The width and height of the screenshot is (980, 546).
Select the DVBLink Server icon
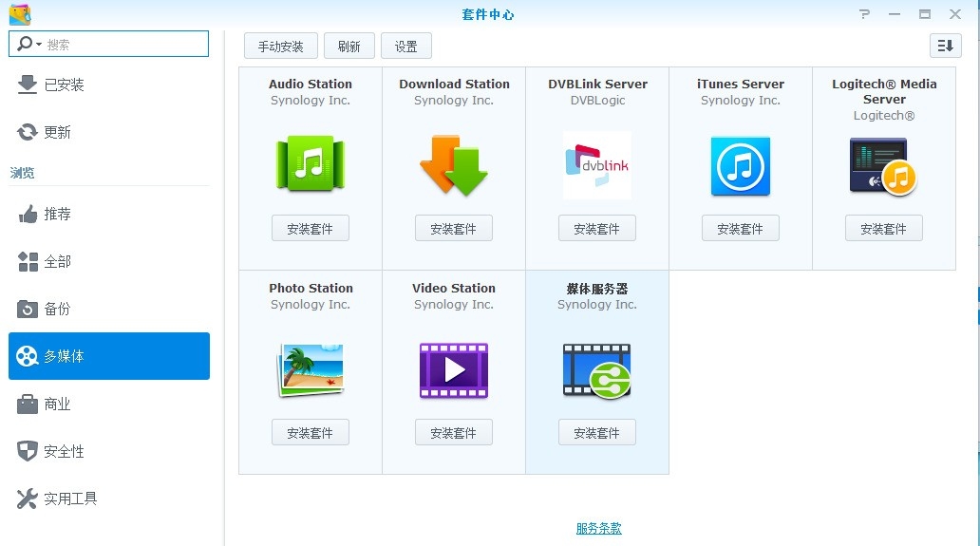[597, 165]
